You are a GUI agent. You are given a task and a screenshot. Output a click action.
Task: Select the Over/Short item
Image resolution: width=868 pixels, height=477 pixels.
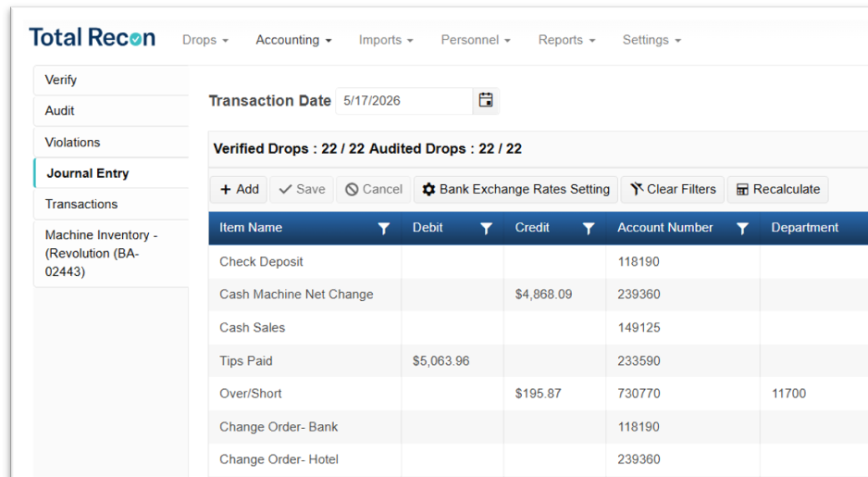click(250, 394)
